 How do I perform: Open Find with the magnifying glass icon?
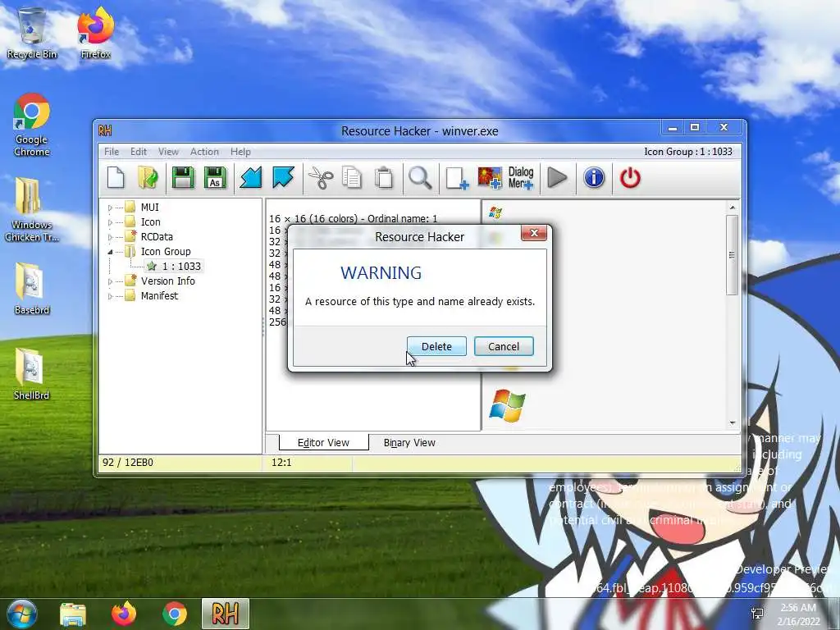[x=420, y=178]
